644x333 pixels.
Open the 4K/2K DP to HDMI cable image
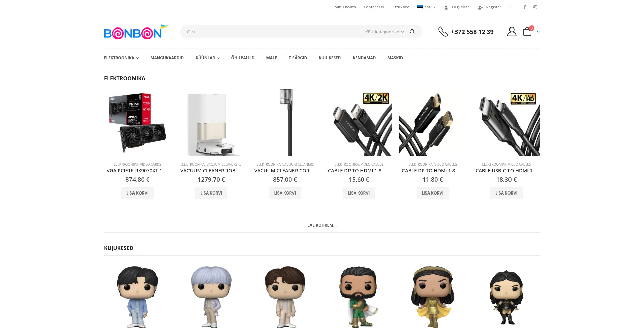tap(359, 123)
